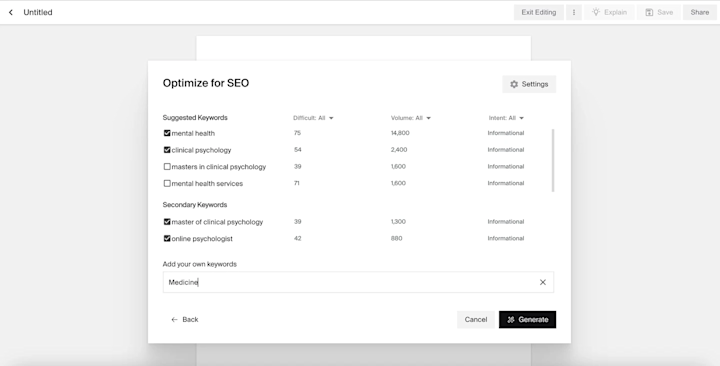The width and height of the screenshot is (720, 366).
Task: Click the Optimize for SEO title
Action: 206,83
